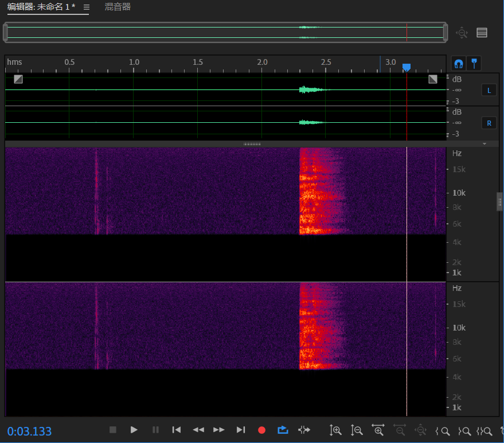Viewport: 504px width, 443px height.
Task: Click the fade in handle on waveform
Action: [18, 79]
